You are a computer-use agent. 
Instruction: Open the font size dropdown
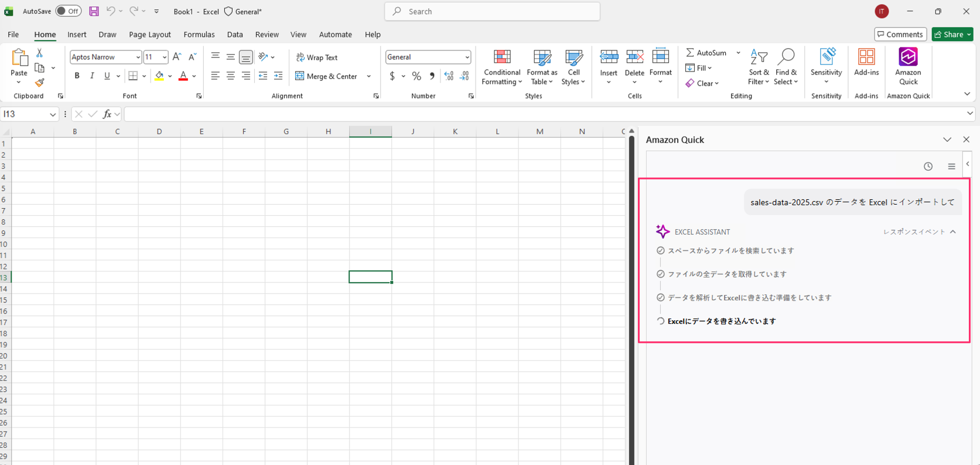coord(164,57)
